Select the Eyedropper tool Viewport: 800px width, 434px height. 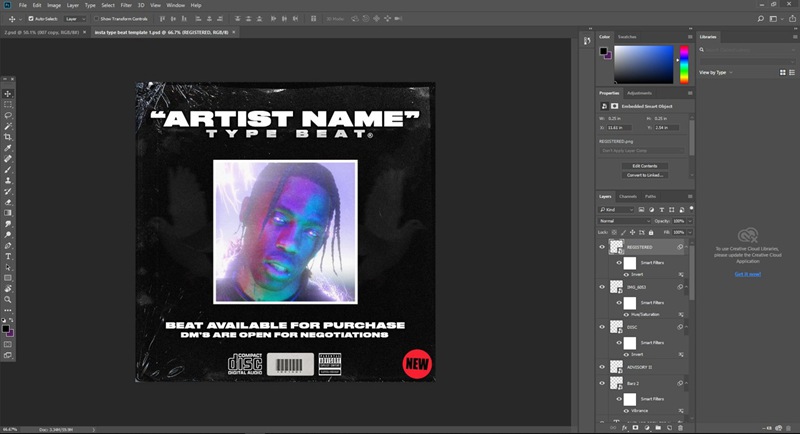[8, 148]
